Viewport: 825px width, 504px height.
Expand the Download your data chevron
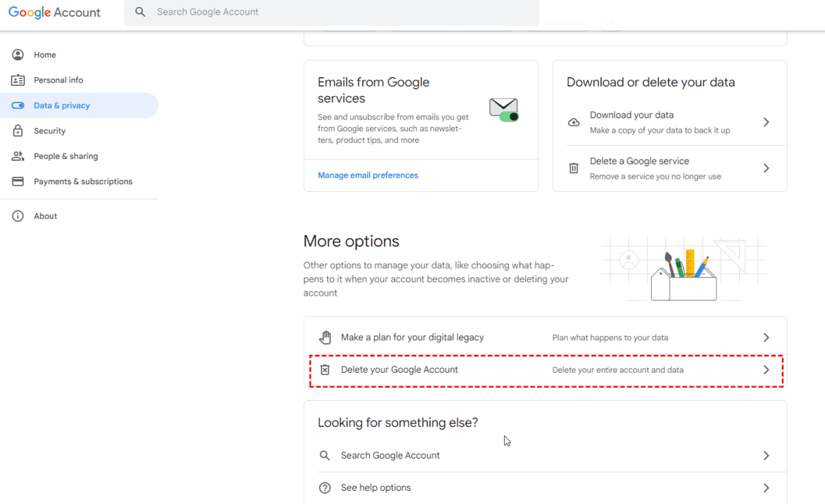pos(766,122)
